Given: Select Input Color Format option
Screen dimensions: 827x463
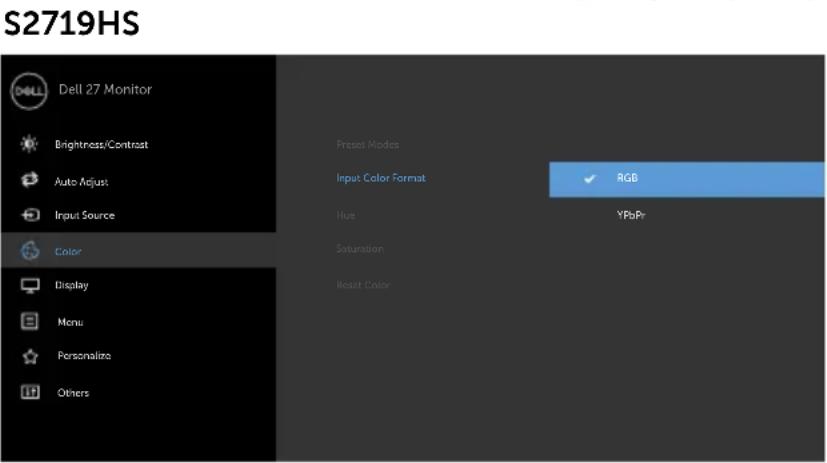Looking at the screenshot, I should [381, 178].
